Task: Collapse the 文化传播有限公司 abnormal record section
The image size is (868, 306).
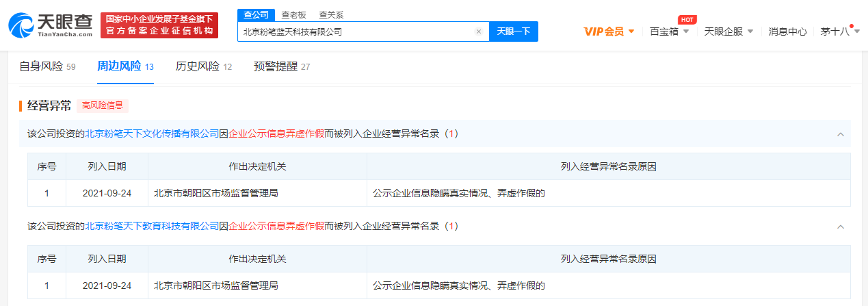Action: tap(841, 135)
